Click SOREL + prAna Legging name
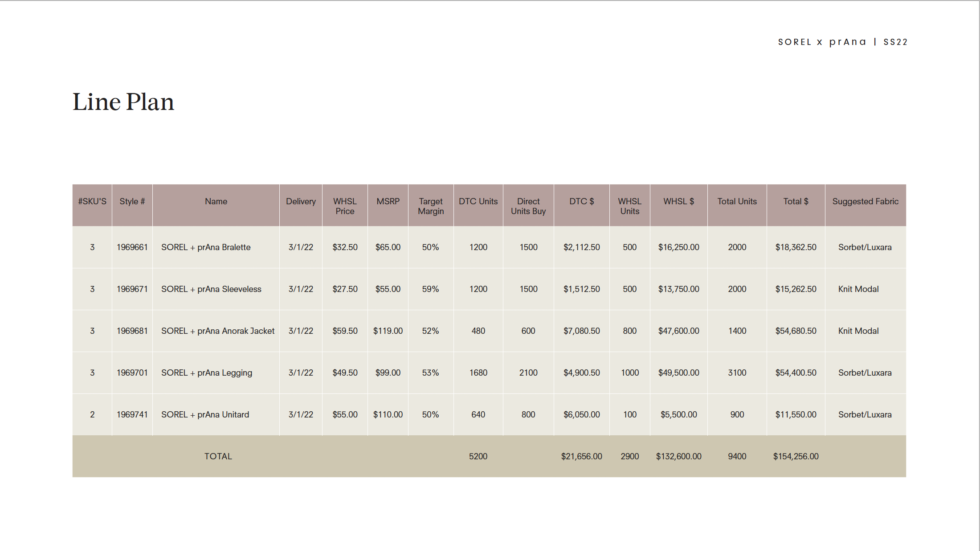Viewport: 980px width, 551px height. [207, 373]
